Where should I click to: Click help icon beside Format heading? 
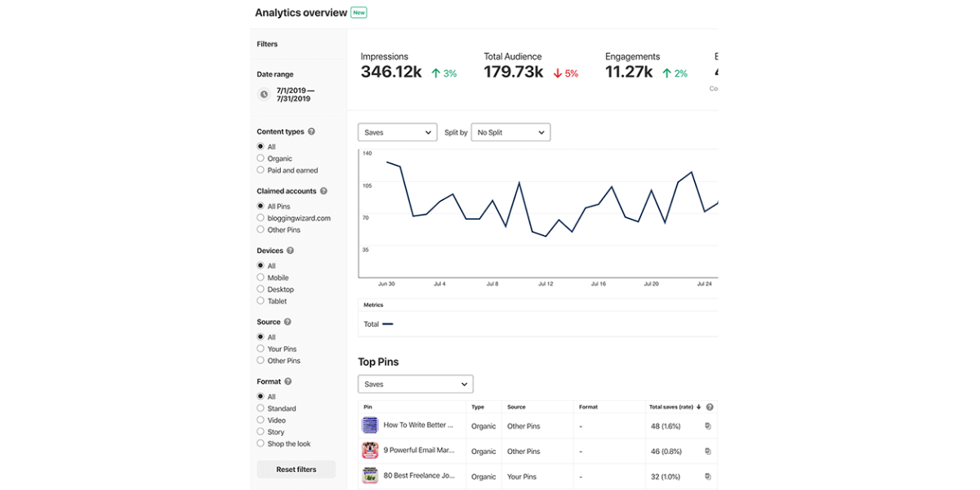pos(288,381)
